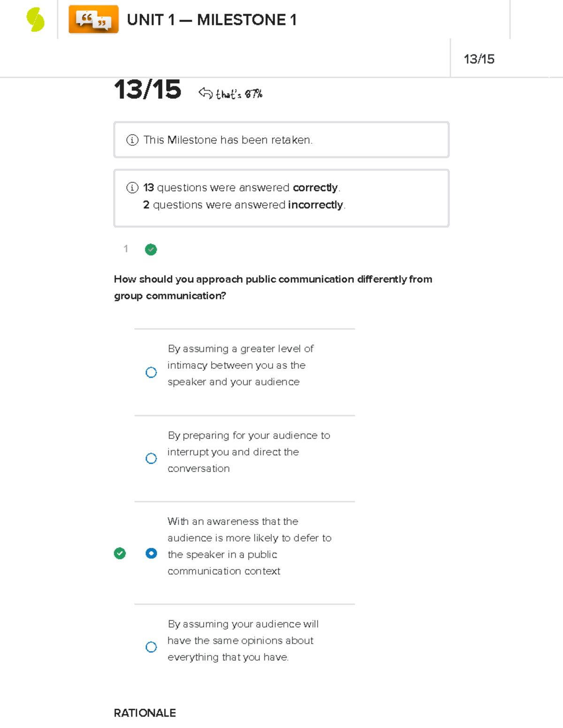Click the orange speech quotes course icon

tap(93, 20)
